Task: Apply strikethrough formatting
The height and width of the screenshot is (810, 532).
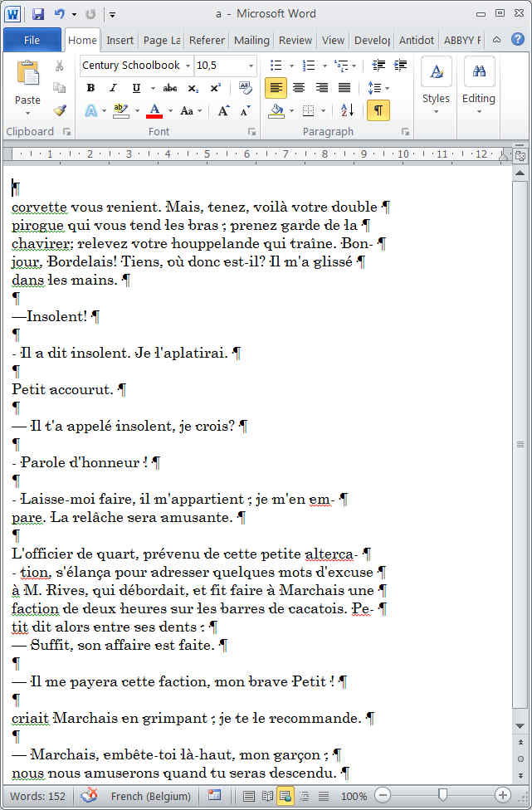Action: click(170, 88)
